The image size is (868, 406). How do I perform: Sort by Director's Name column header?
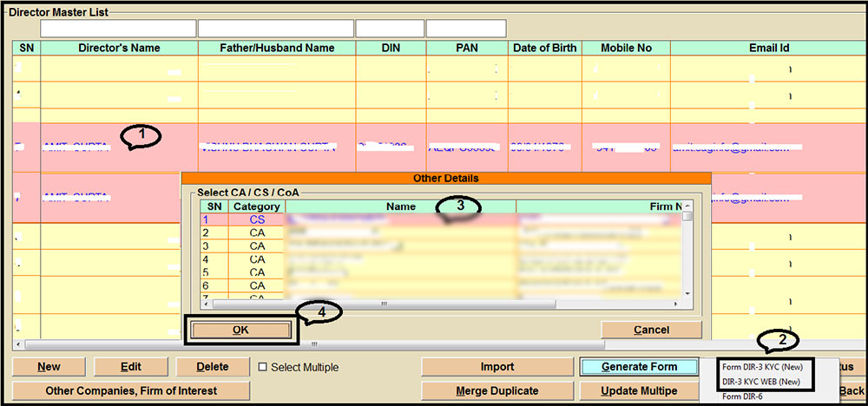click(119, 48)
